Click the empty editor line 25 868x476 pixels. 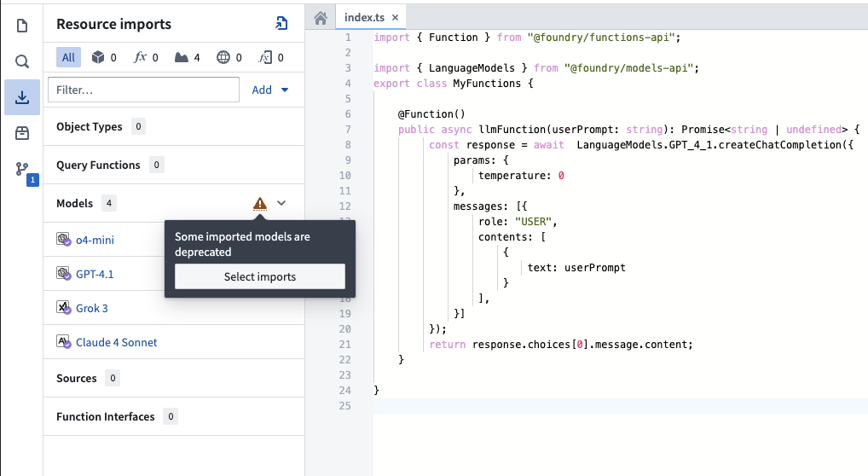(621, 406)
